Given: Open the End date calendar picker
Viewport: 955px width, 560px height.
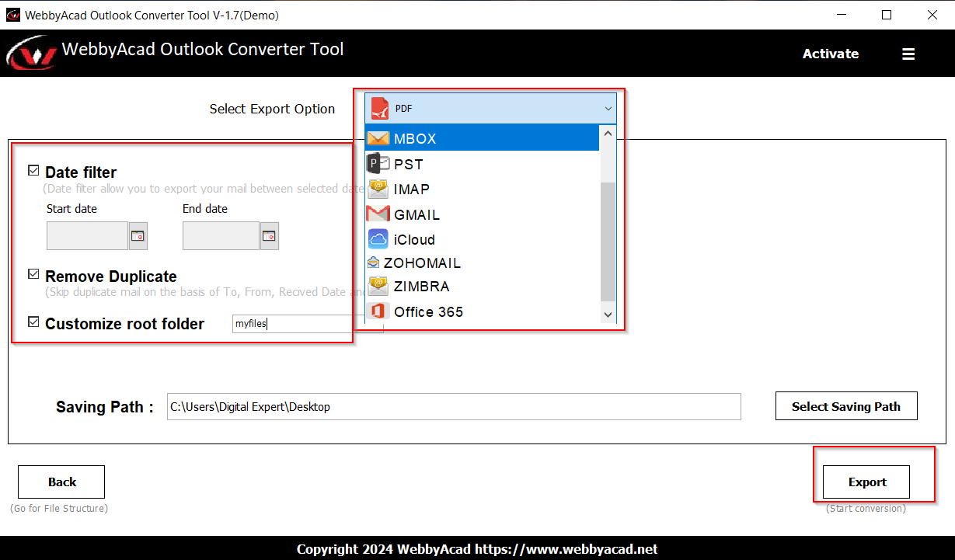Looking at the screenshot, I should click(x=269, y=235).
